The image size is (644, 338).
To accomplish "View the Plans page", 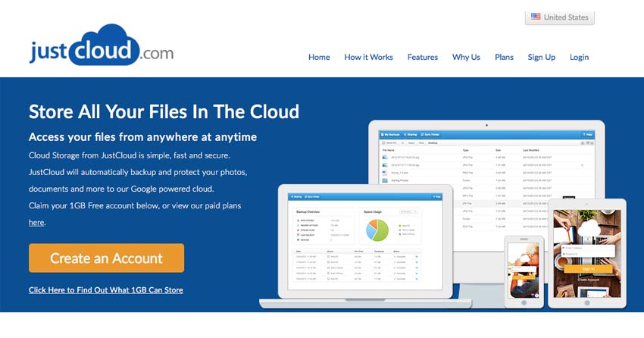I will 504,57.
